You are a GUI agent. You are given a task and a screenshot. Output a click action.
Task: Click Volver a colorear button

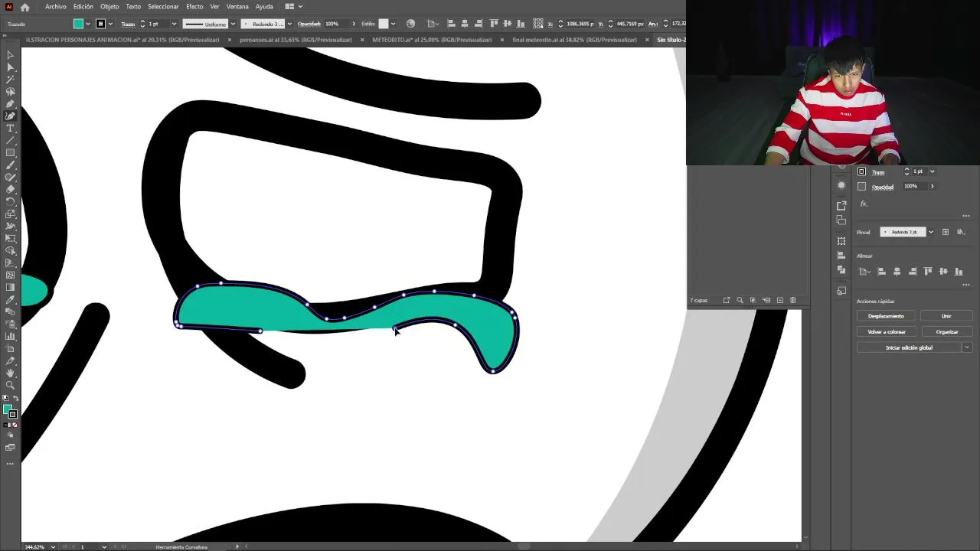(886, 332)
